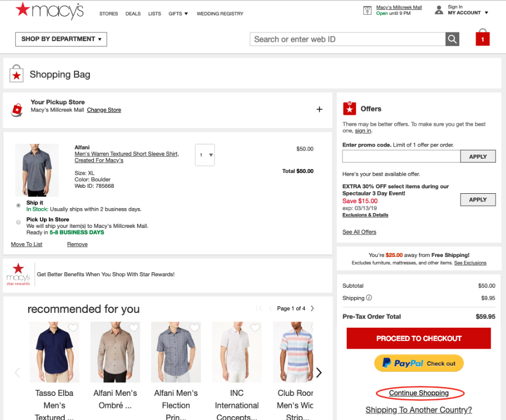Favorite the Tasso Elba shirt heart icon
Screen dimensions: 506x420
tap(73, 328)
